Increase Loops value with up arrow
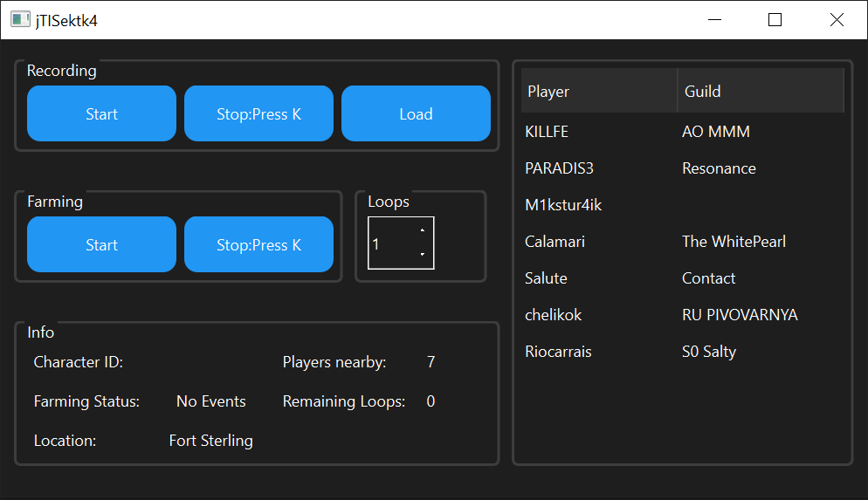868x500 pixels. (x=423, y=231)
